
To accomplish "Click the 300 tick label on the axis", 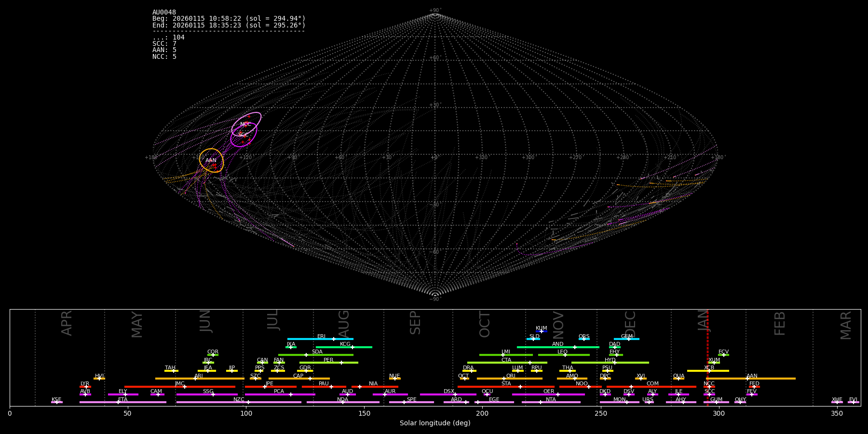I will tap(719, 413).
